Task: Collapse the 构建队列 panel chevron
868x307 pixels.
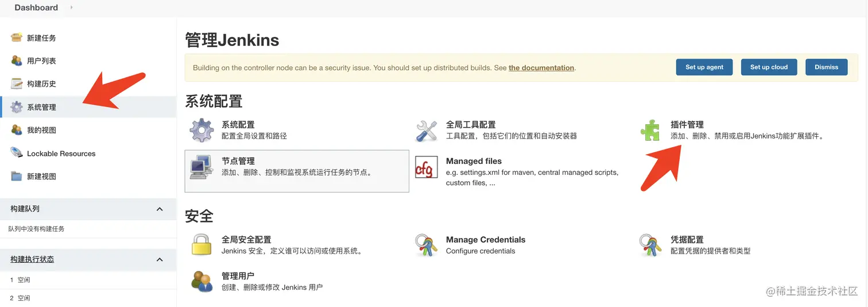Action: pyautogui.click(x=160, y=209)
